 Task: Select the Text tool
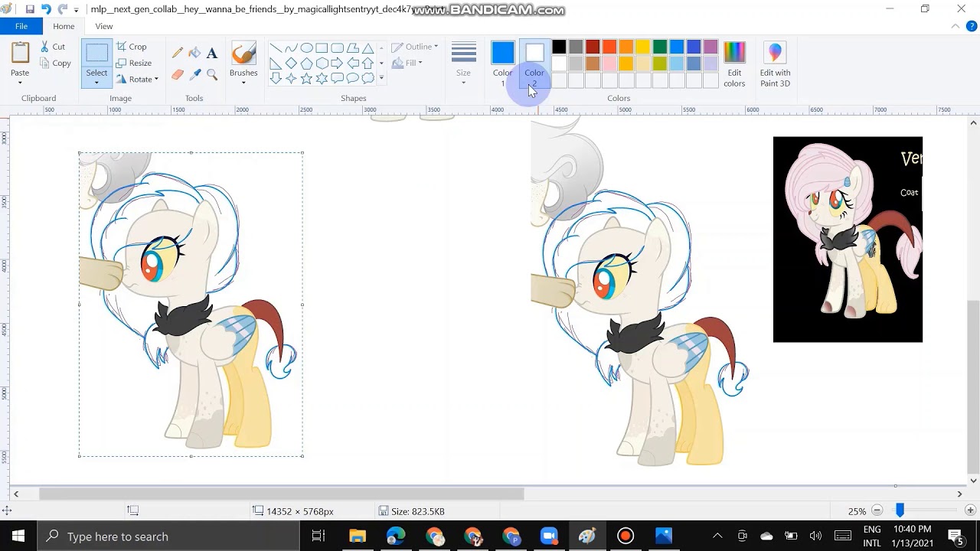(212, 53)
